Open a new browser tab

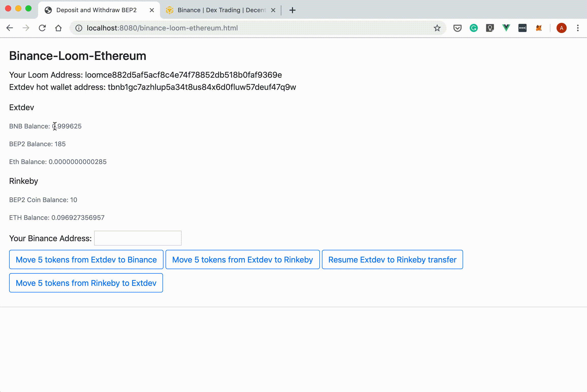pyautogui.click(x=292, y=10)
